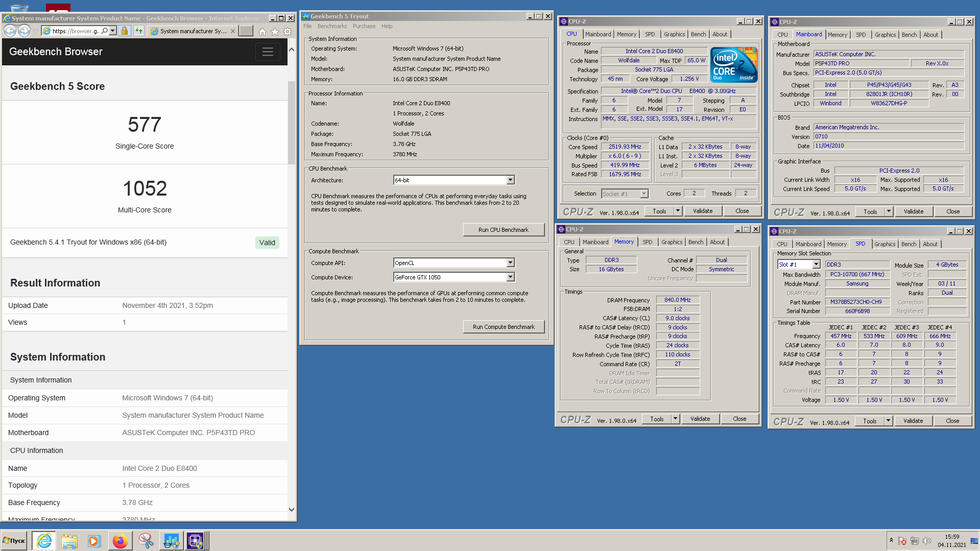Open volume speaker tray icon
The height and width of the screenshot is (551, 980).
click(927, 541)
